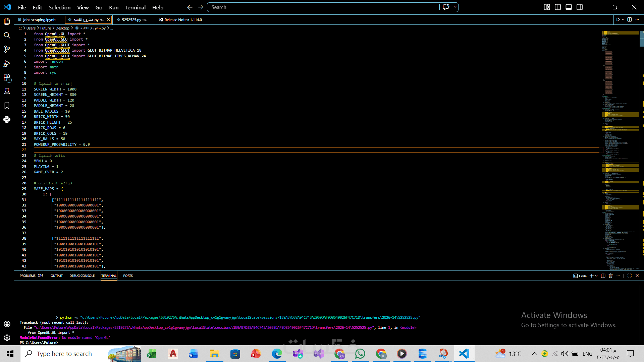Toggle bottom panel visibility
Screen dimensions: 644x362
pyautogui.click(x=569, y=7)
